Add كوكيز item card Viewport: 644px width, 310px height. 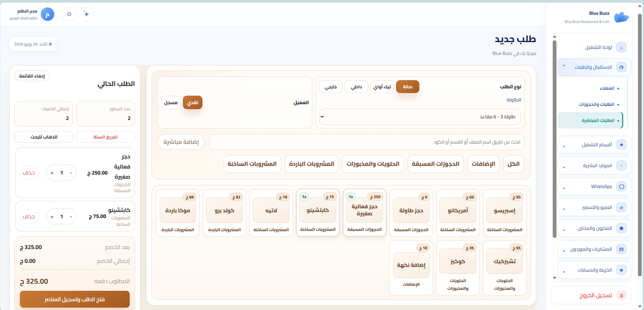(458, 267)
